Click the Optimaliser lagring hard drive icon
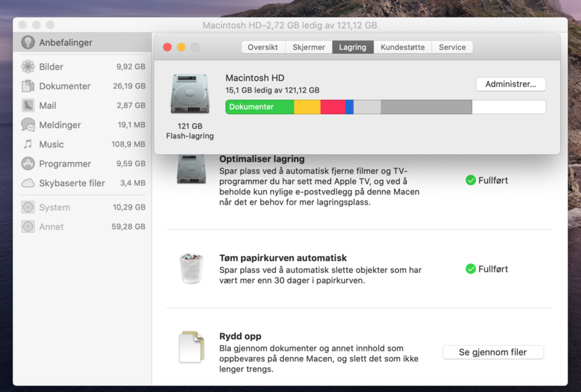The width and height of the screenshot is (581, 392). (191, 169)
